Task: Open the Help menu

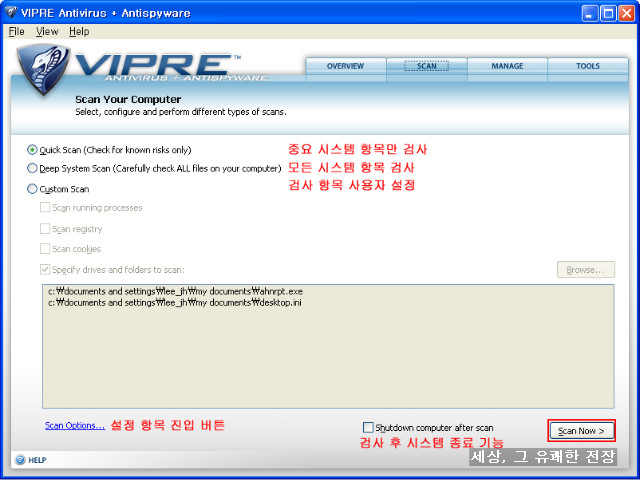Action: 79,31
